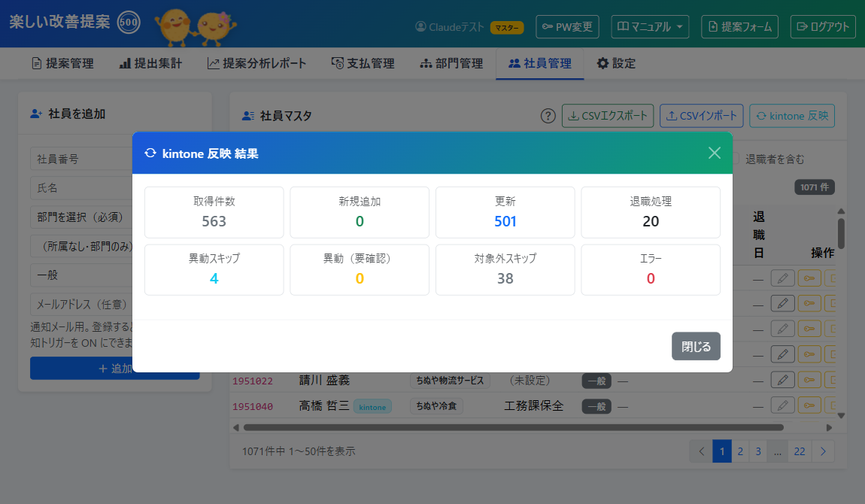Jump to pagination page 22
This screenshot has height=504, width=865.
coord(800,451)
